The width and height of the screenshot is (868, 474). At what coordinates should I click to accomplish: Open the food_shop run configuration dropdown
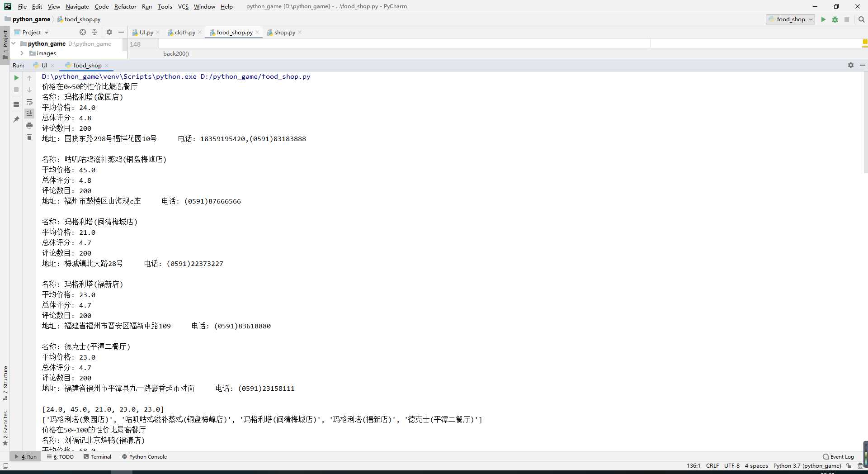tap(790, 19)
